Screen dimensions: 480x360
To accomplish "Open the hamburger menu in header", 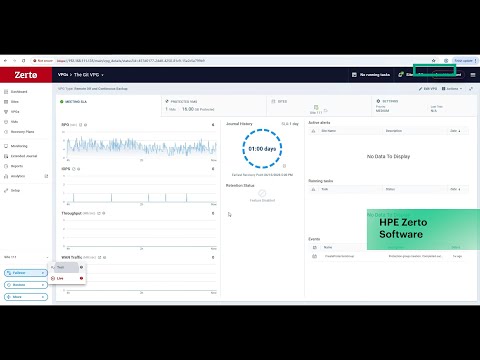I will tap(473, 75).
